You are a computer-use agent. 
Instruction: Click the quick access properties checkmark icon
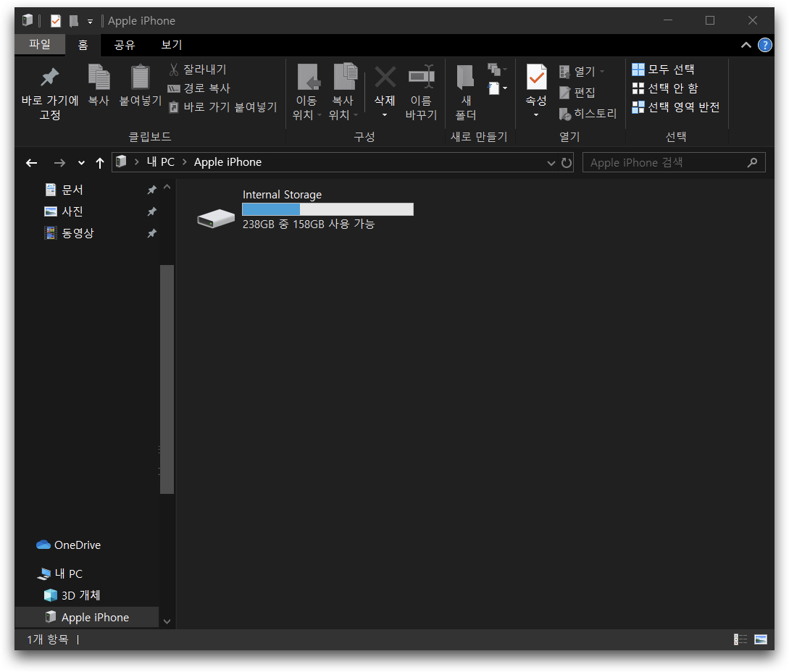55,20
